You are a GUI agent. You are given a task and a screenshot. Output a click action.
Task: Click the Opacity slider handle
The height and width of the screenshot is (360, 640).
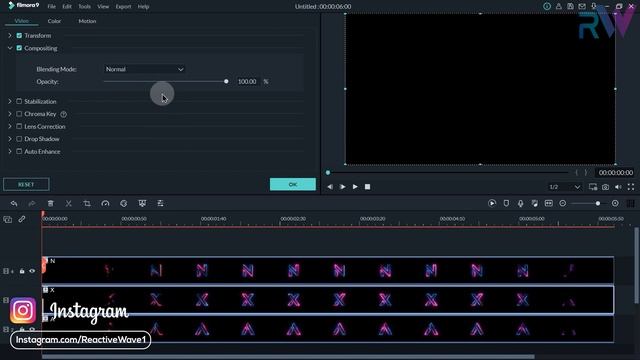(x=226, y=82)
